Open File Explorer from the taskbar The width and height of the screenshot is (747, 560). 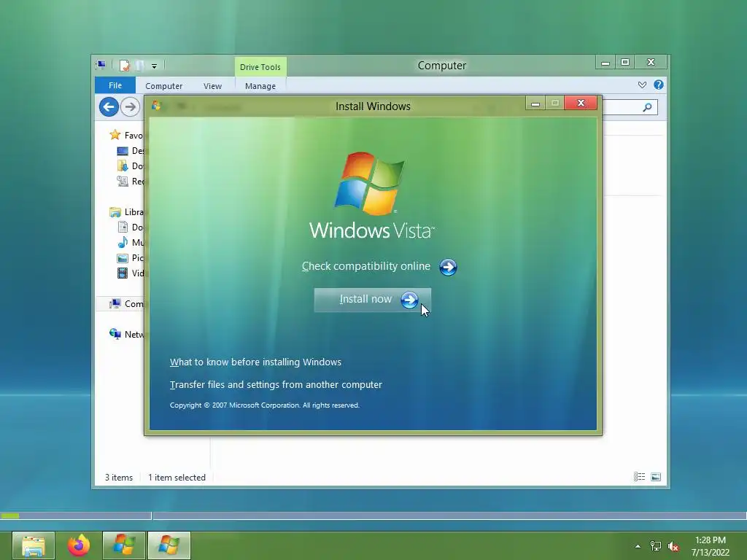[34, 545]
